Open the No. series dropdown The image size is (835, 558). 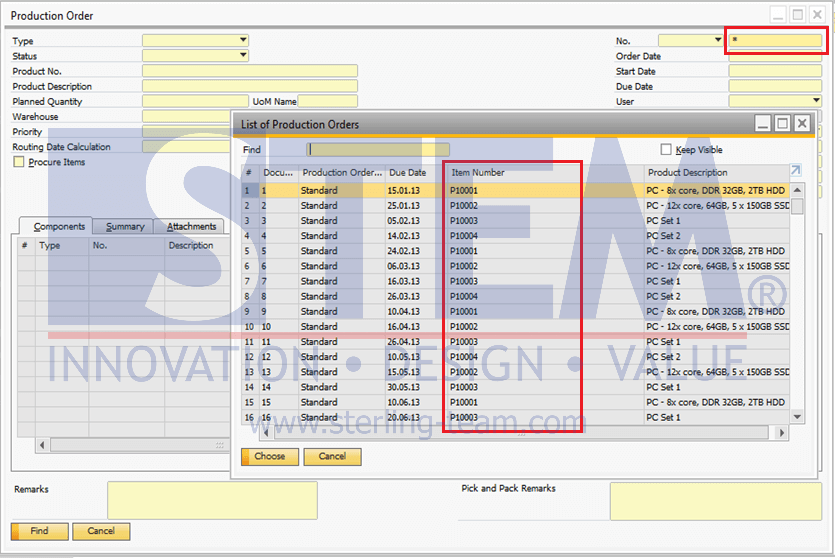pos(718,41)
